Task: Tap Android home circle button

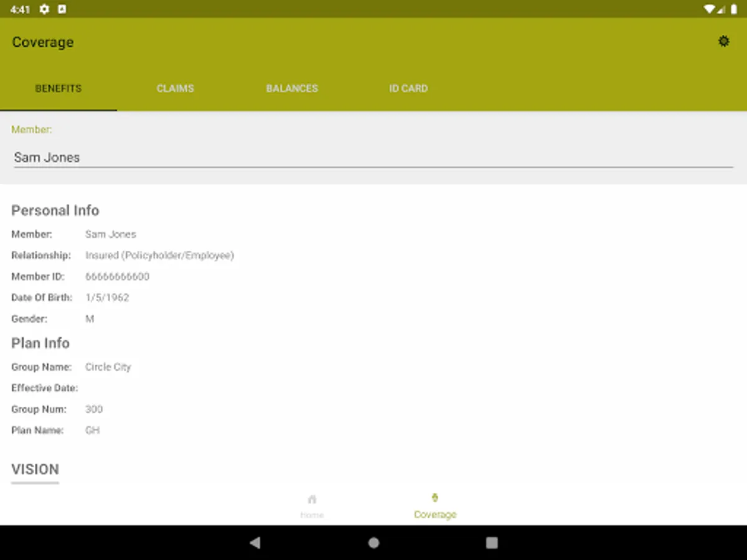Action: click(x=374, y=543)
